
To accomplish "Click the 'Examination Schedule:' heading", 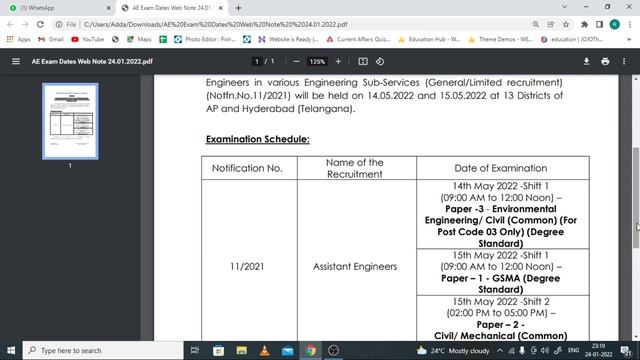I will click(258, 139).
